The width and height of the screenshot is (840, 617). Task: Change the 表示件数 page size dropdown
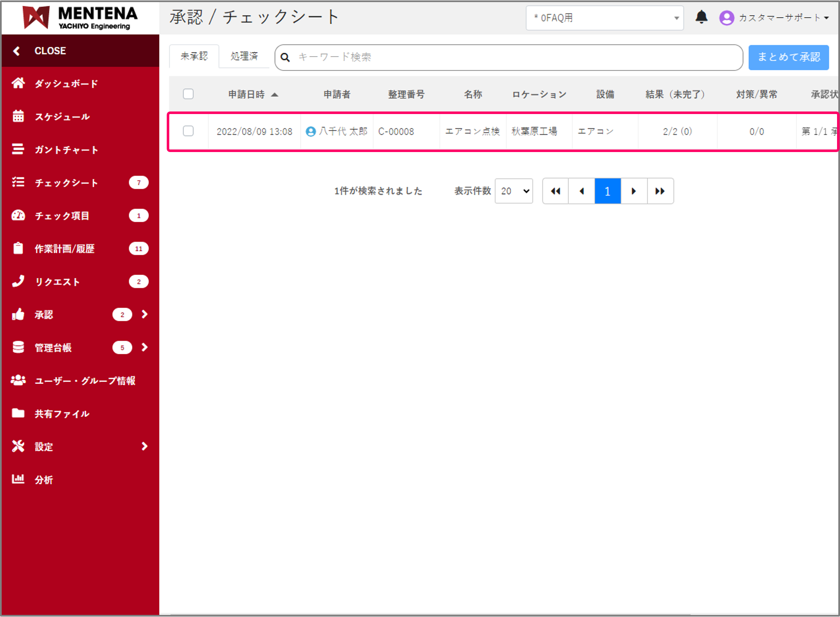513,191
